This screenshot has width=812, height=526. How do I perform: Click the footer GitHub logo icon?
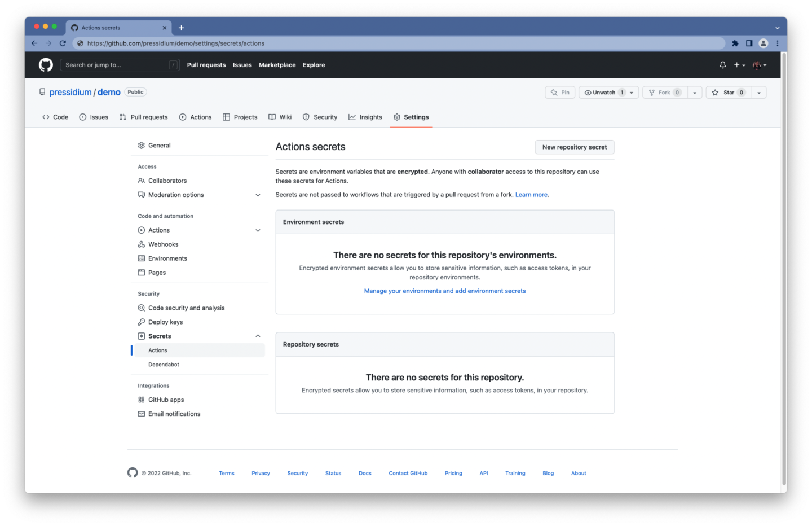133,473
